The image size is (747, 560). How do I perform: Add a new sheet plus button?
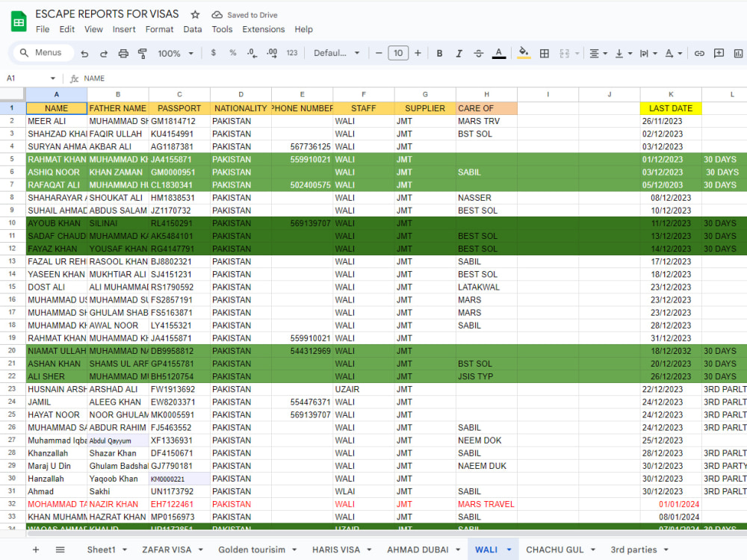pyautogui.click(x=36, y=550)
